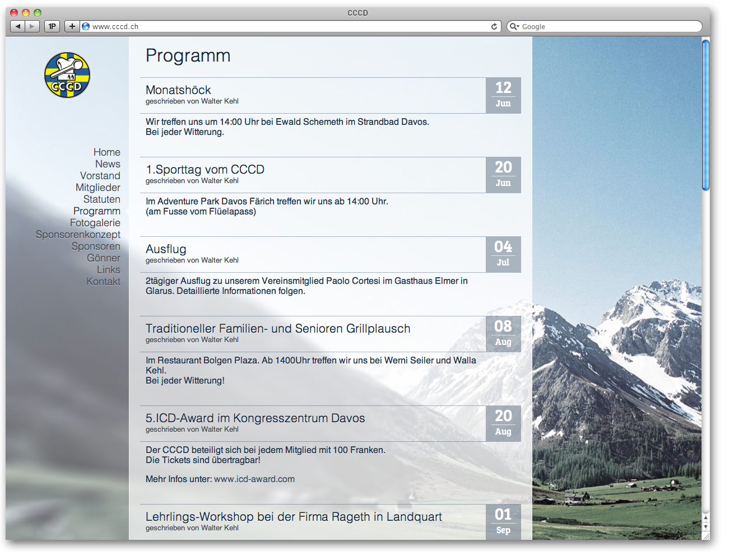Click the browser forward arrow button
Screen dimensions: 734x560
pos(32,26)
